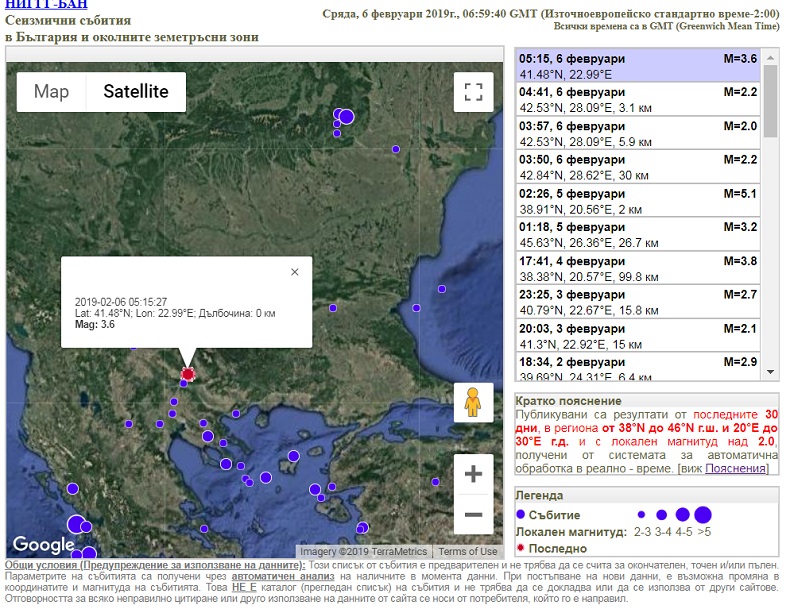Click the red latest-event marker
This screenshot has height=609, width=790.
(186, 373)
